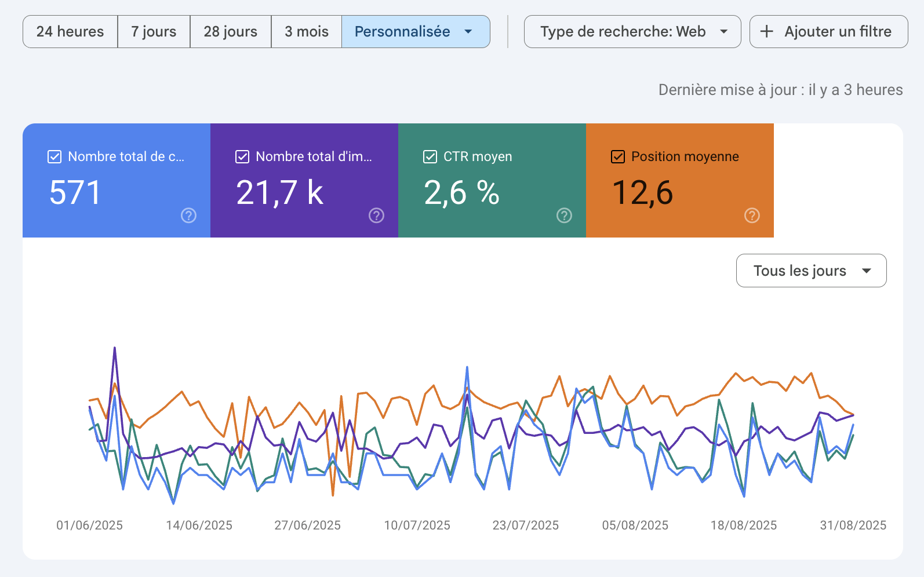Switch to the 7 jours range

tap(154, 32)
